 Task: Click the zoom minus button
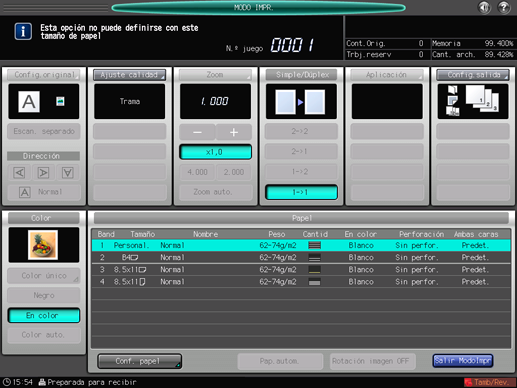click(x=197, y=132)
